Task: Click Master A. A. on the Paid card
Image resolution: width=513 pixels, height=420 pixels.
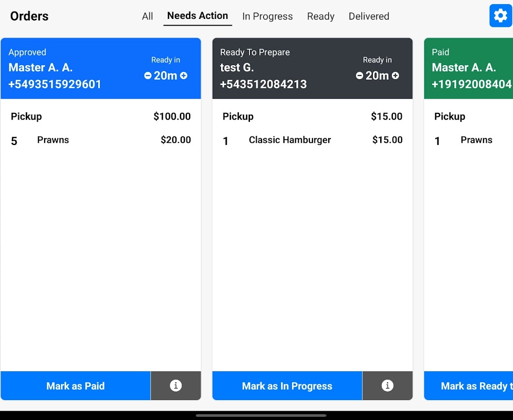Action: click(464, 67)
